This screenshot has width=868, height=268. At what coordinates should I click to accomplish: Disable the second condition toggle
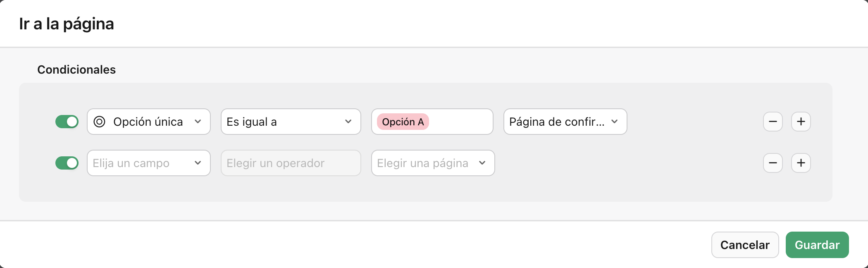point(67,163)
